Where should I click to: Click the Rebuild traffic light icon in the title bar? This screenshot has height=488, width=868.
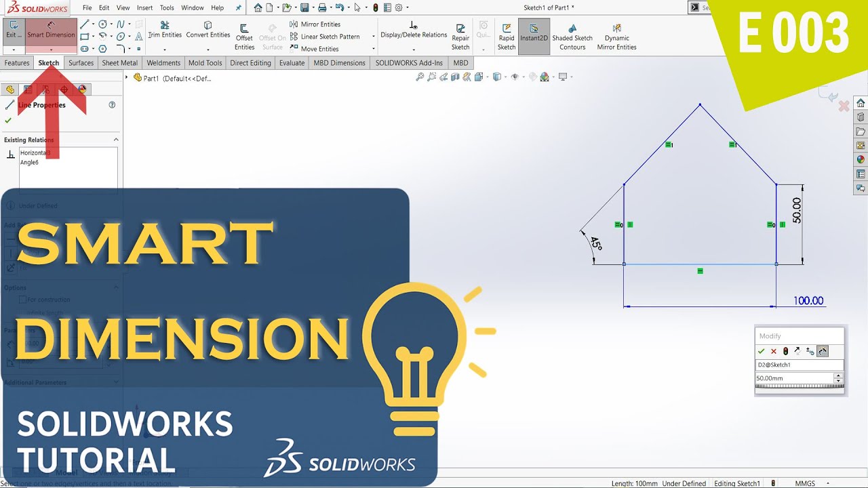375,7
